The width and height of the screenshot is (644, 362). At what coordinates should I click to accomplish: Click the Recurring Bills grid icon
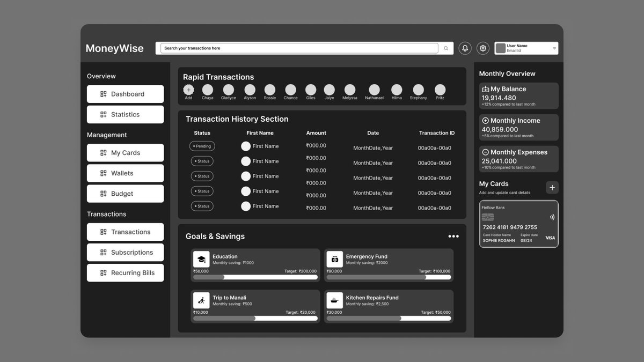tap(104, 272)
